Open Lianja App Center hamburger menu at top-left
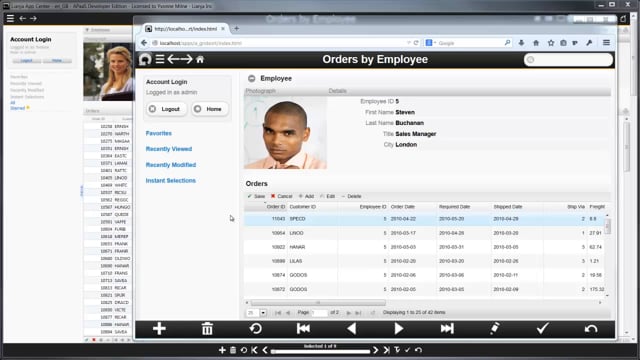Screen dimensions: 640x360 click(10, 18)
